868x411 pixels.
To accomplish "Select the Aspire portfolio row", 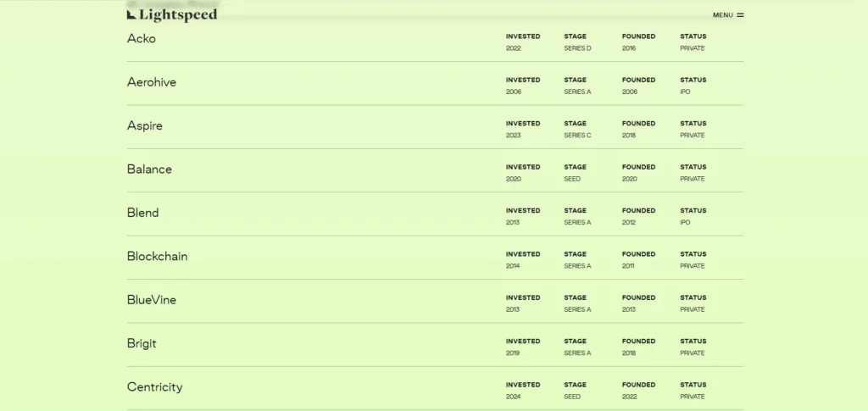I will 435,126.
